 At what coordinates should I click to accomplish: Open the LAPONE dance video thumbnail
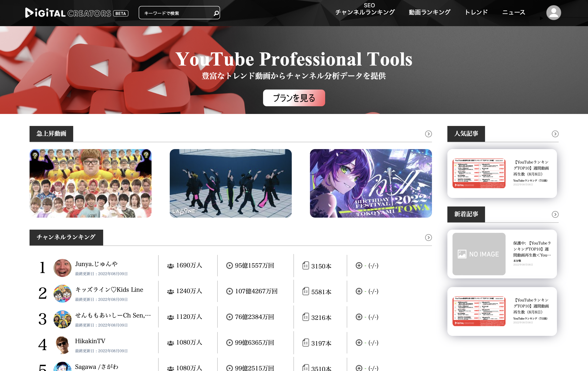(x=231, y=183)
